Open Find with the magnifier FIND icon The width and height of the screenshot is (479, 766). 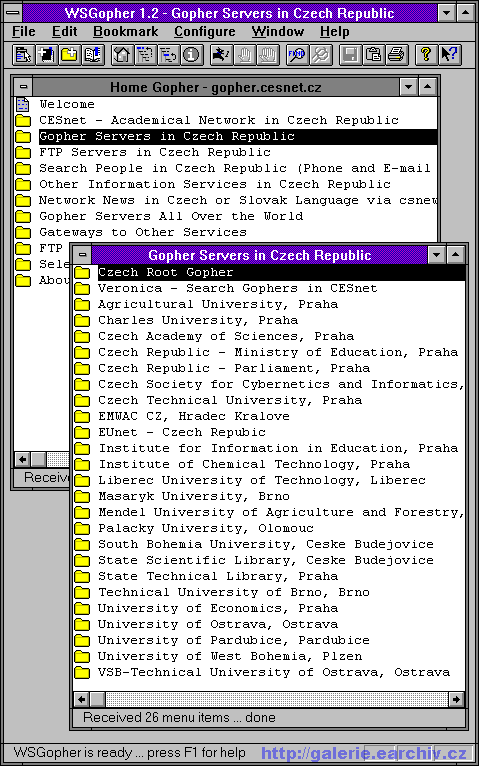(x=297, y=55)
